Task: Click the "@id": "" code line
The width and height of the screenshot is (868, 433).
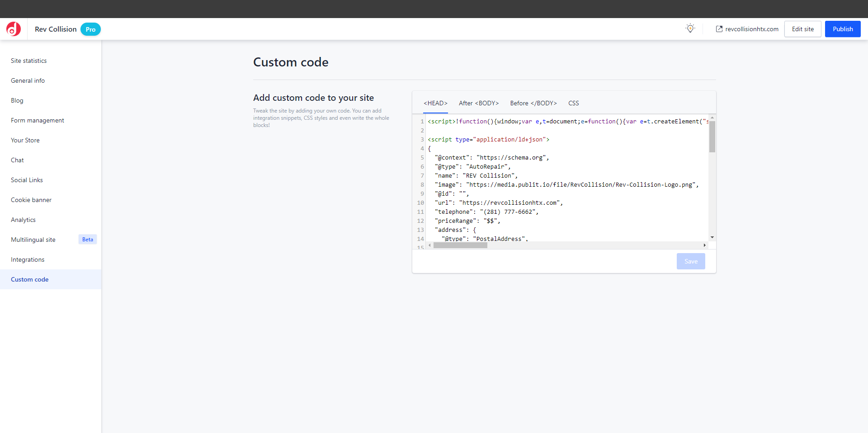Action: (x=452, y=194)
